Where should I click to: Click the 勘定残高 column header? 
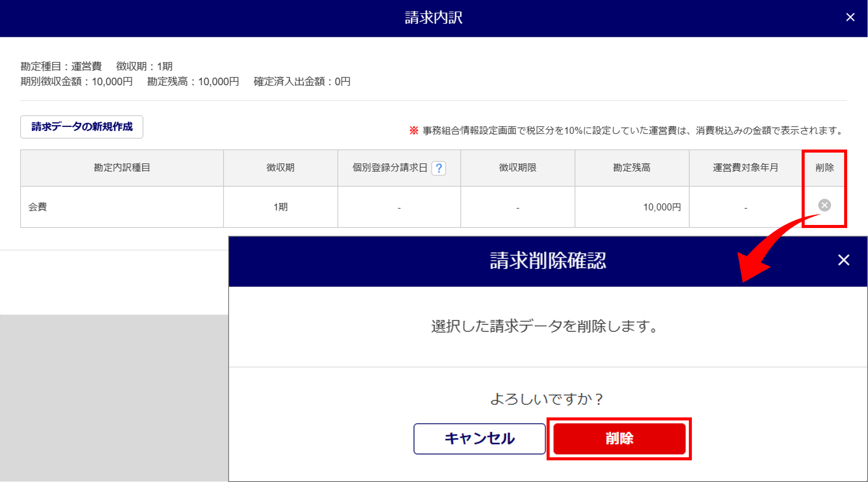click(x=632, y=168)
